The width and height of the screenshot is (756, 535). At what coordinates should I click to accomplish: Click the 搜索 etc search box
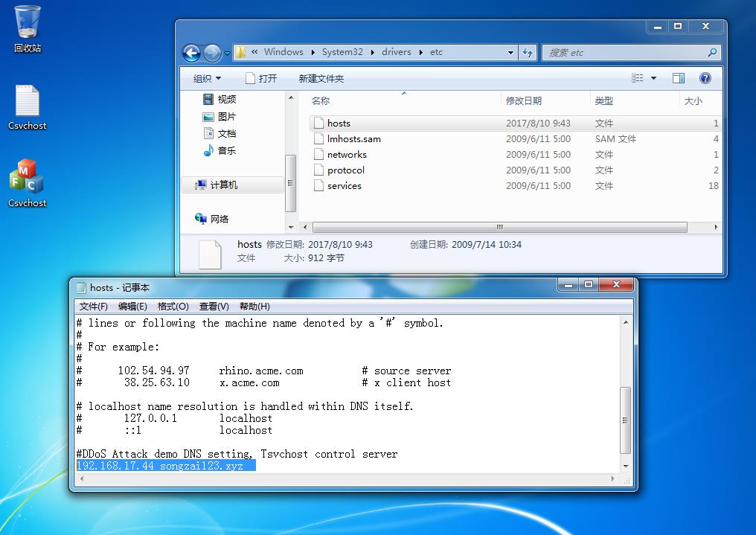coord(625,53)
